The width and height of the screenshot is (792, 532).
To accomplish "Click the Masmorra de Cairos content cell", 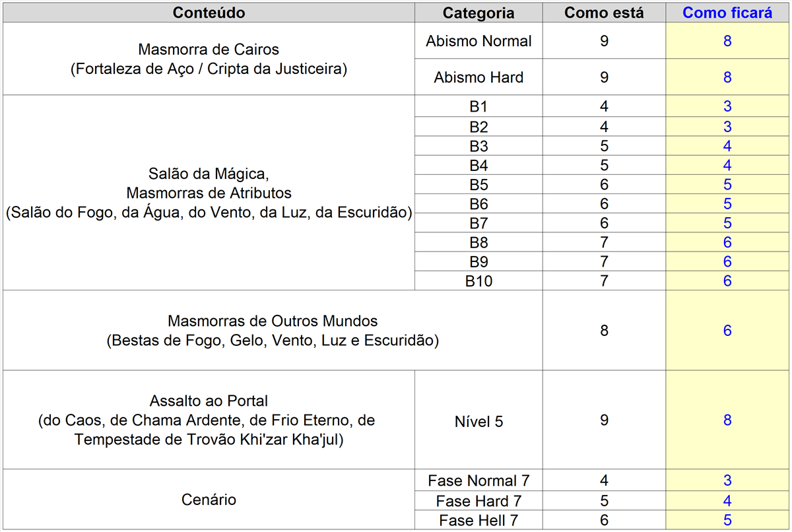I will [209, 59].
